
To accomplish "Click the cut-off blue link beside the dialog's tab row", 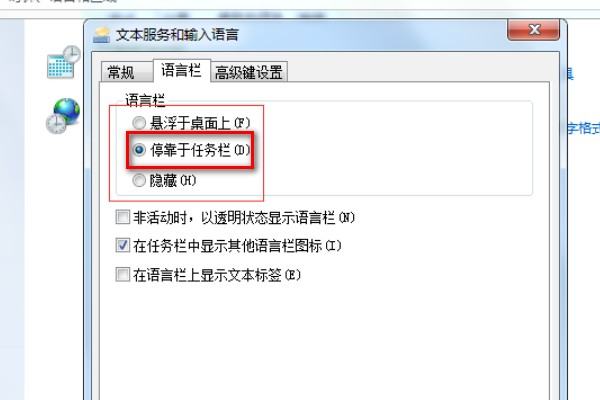I will [569, 73].
